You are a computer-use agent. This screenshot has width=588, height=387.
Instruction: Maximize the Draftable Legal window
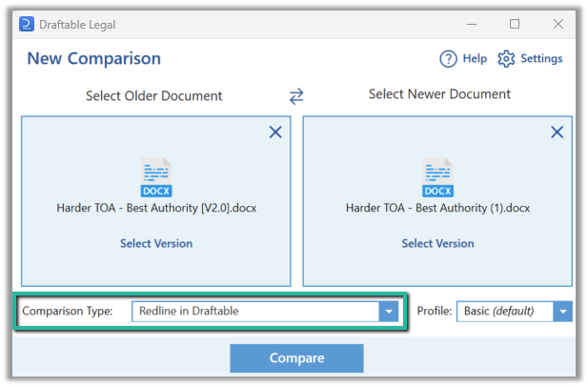515,25
